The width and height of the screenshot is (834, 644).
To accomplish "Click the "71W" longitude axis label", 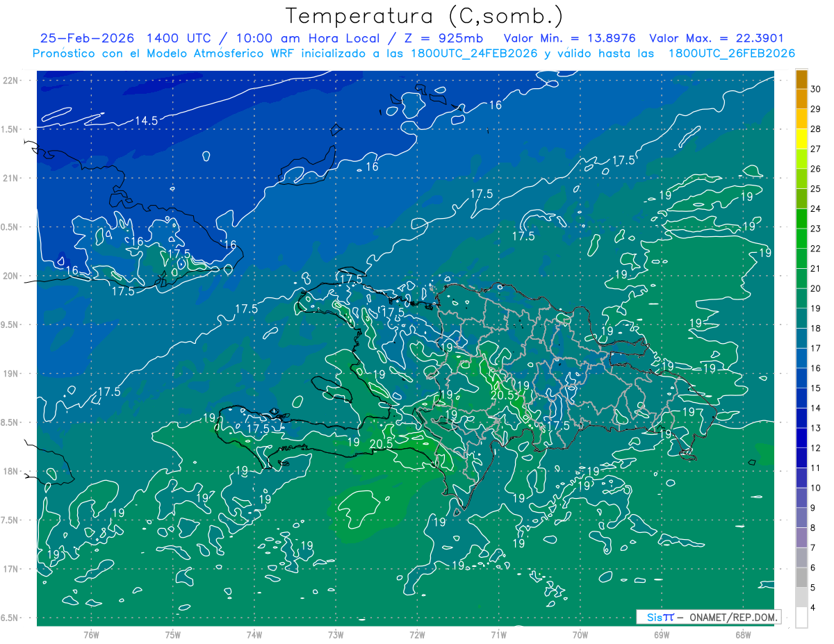I will pos(498,634).
